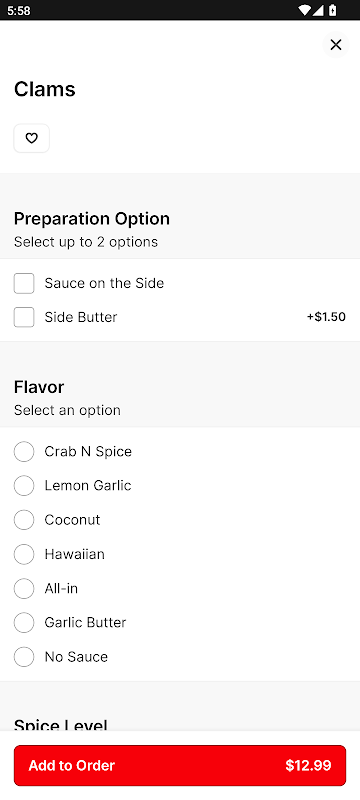Tap the Side Butter +$1.50 price label
The width and height of the screenshot is (360, 800).
coord(326,317)
